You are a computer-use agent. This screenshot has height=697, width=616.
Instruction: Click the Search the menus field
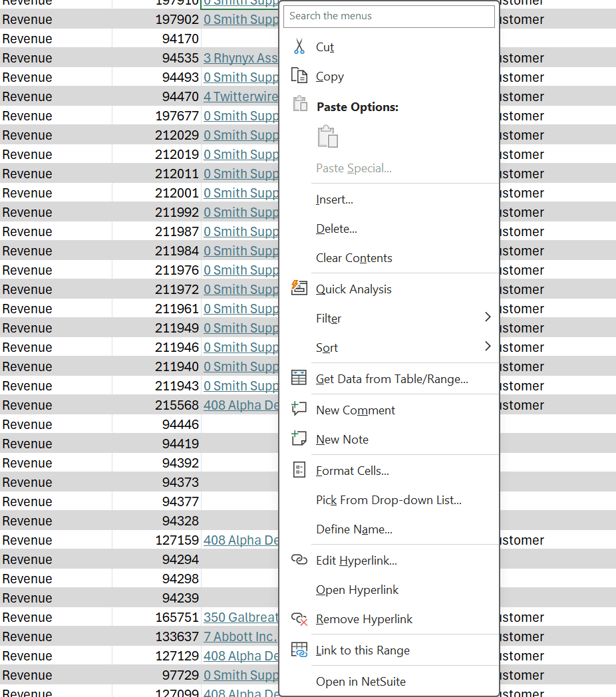388,16
